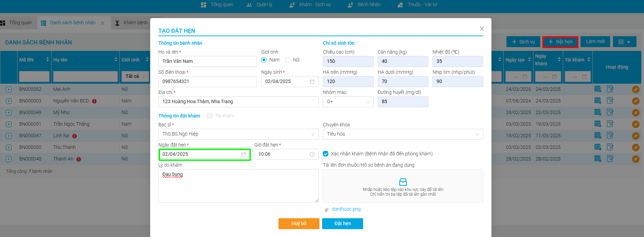Open list view options dropdown button
Image resolution: width=644 pixels, height=237 pixels.
click(x=625, y=42)
